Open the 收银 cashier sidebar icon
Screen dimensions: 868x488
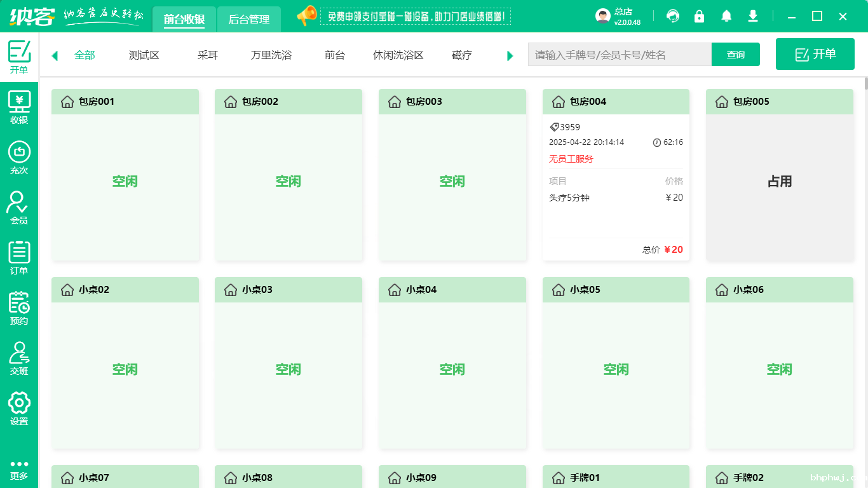click(x=19, y=107)
